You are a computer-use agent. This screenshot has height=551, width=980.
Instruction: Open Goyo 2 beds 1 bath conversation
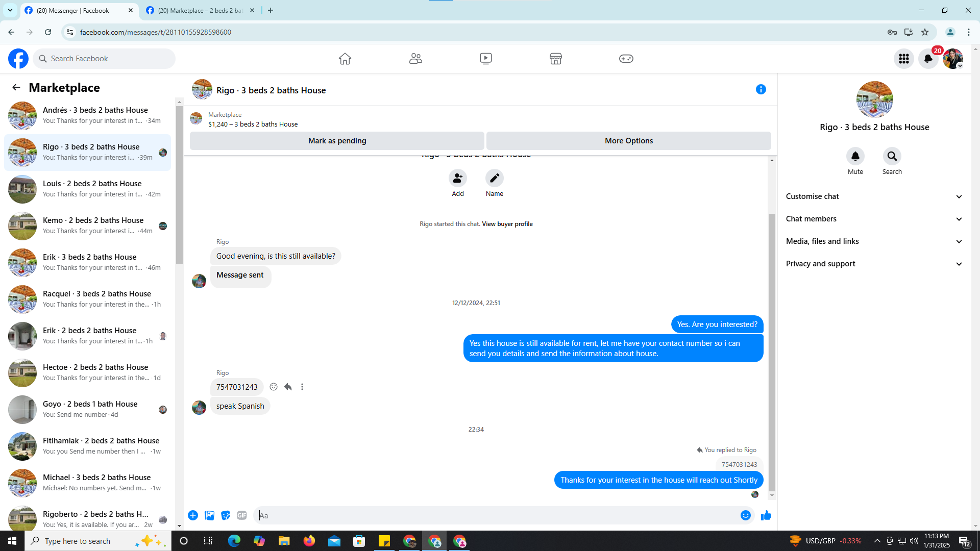click(x=88, y=410)
